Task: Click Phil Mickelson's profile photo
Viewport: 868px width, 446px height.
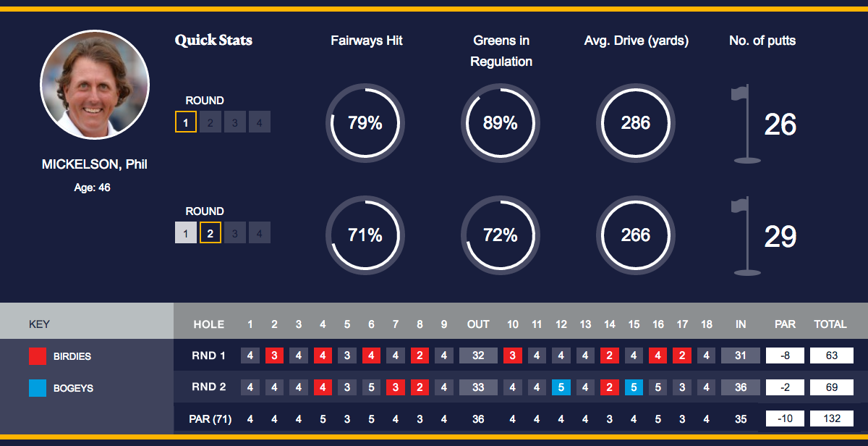Action: tap(95, 85)
